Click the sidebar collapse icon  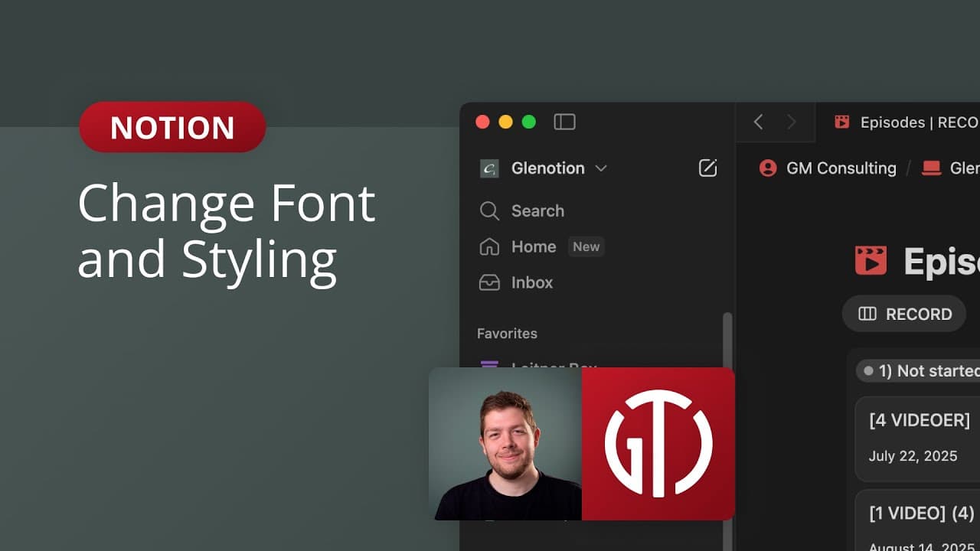[564, 122]
